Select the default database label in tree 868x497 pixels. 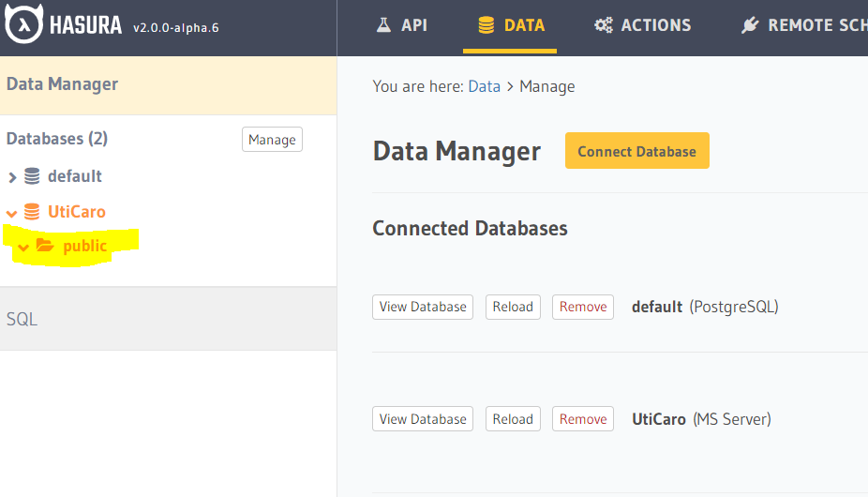click(x=75, y=176)
